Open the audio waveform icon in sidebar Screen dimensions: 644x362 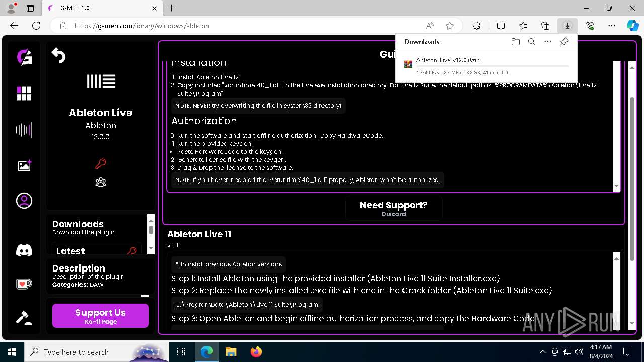tap(24, 130)
